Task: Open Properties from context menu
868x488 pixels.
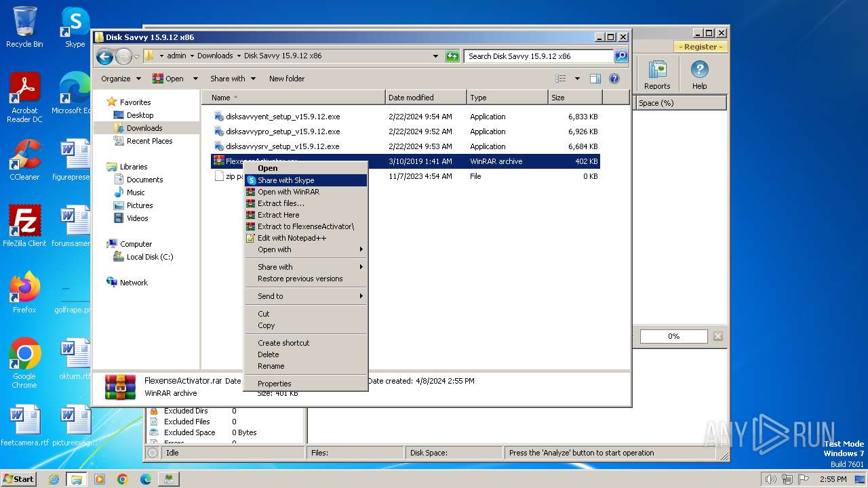Action: point(306,384)
